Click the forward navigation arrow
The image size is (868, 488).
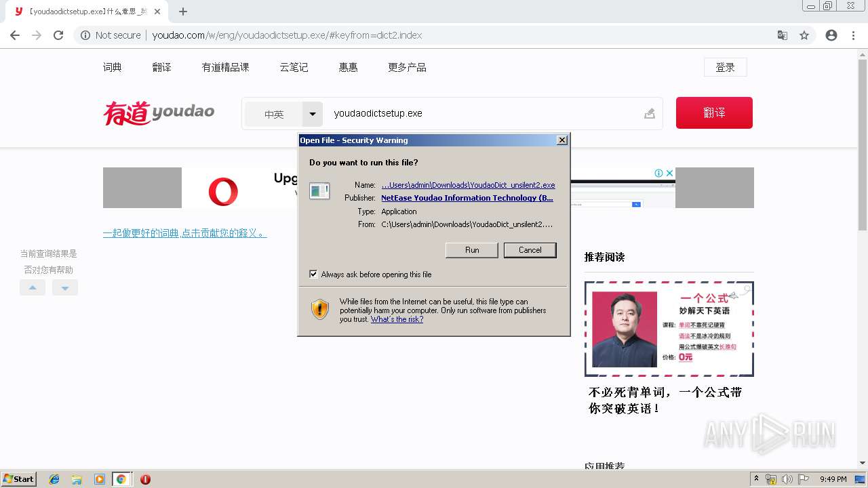click(37, 35)
